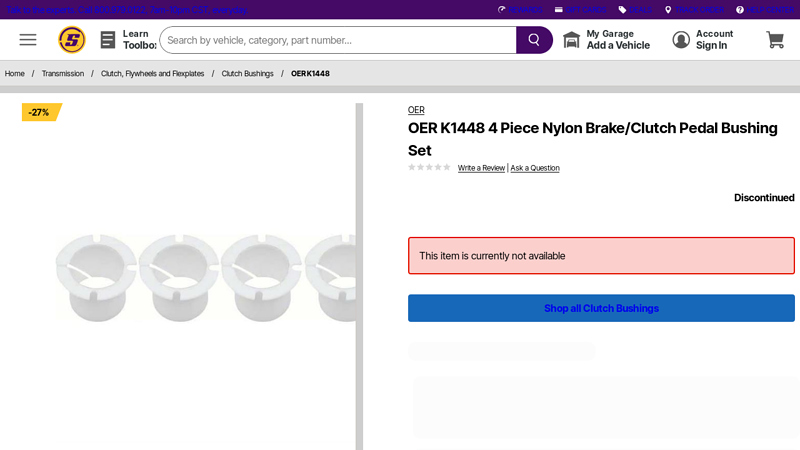This screenshot has width=800, height=450.
Task: Open Deals in the top bar
Action: [x=635, y=10]
